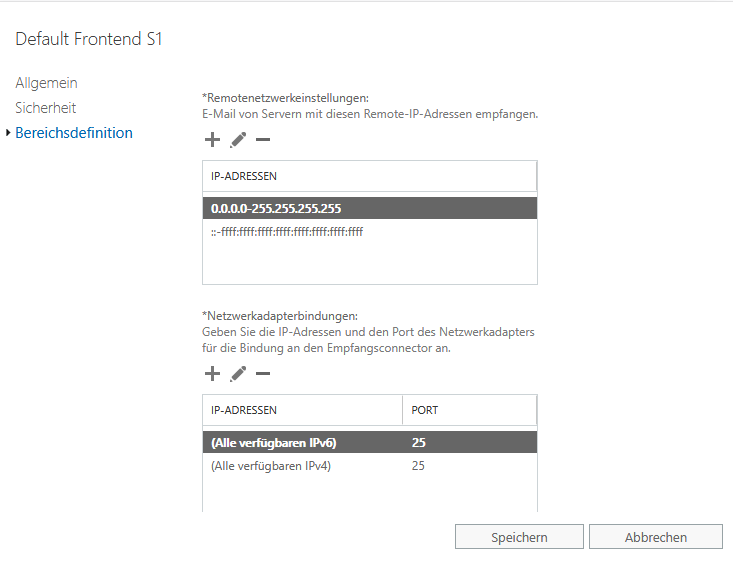
Task: Click port 25 of the IPv4 binding
Action: click(x=418, y=466)
